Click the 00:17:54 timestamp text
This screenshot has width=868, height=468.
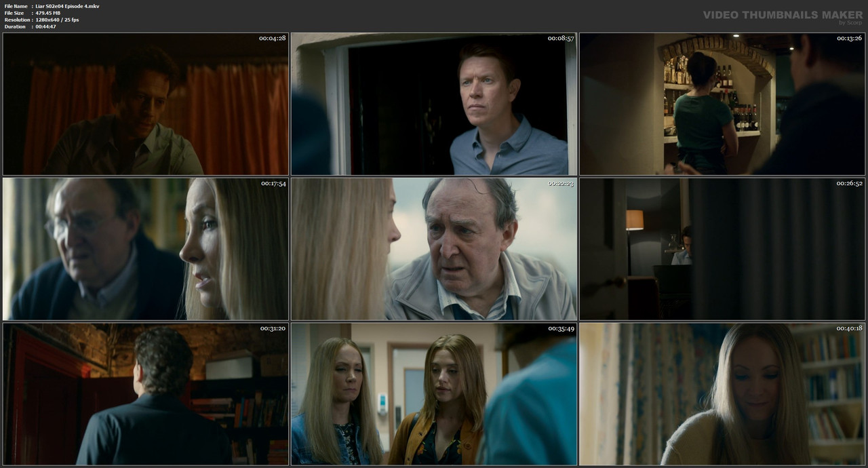272,183
